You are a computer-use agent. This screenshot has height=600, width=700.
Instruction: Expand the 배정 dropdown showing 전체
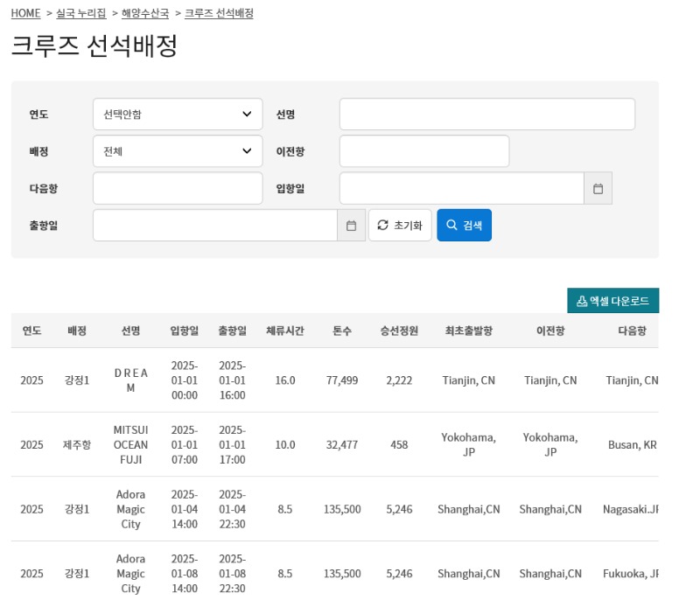tap(178, 151)
